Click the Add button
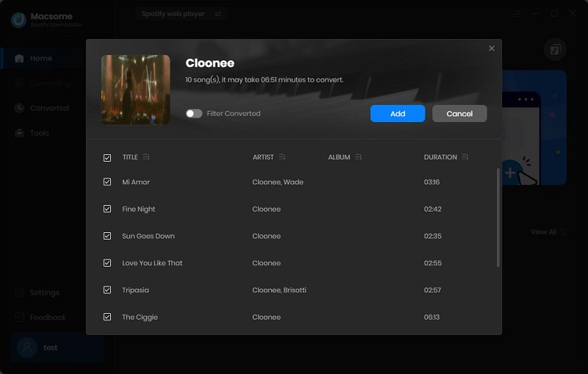588x374 pixels. click(398, 114)
